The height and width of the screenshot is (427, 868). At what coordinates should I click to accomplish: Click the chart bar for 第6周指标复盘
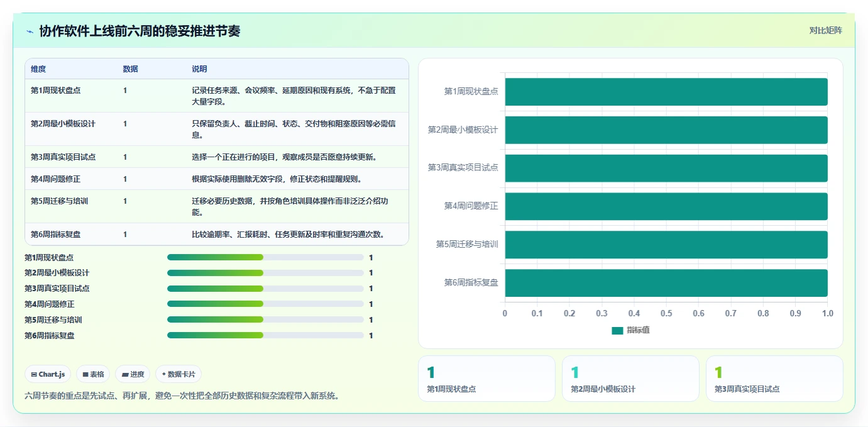point(666,283)
